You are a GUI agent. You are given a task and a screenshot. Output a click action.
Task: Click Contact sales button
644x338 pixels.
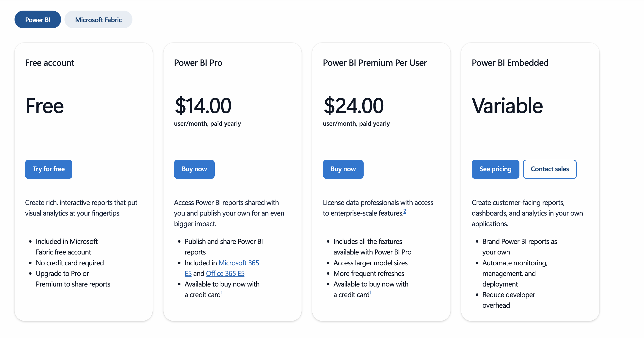click(550, 169)
